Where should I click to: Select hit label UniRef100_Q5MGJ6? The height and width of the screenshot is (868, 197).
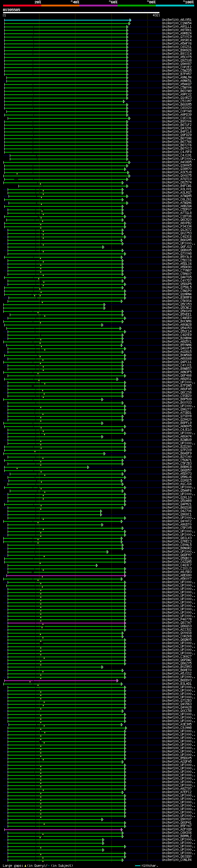point(177,477)
